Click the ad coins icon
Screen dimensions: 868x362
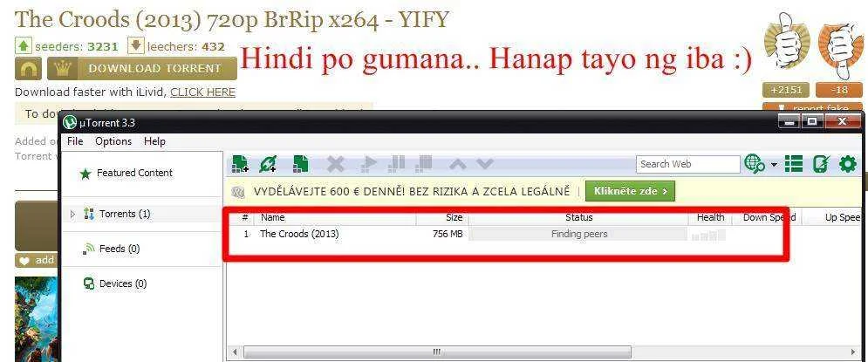tap(238, 192)
